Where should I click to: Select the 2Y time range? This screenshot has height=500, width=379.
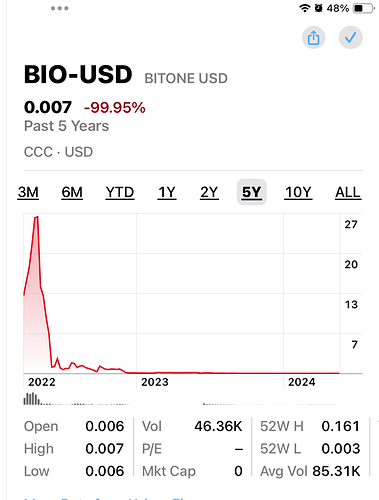pos(209,192)
